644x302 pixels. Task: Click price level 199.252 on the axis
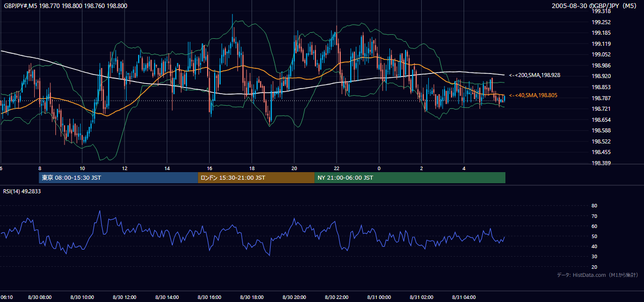pos(602,22)
